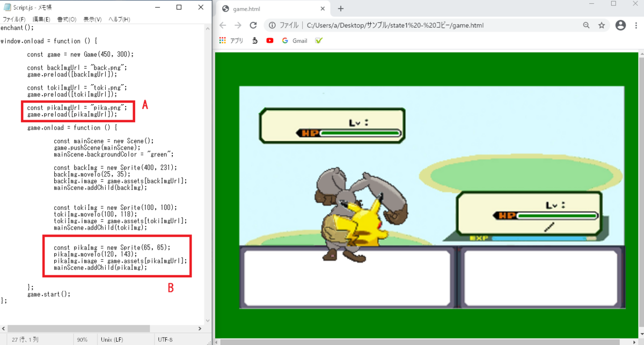This screenshot has height=345, width=644.
Task: Click the line "game.start();"
Action: coord(49,294)
